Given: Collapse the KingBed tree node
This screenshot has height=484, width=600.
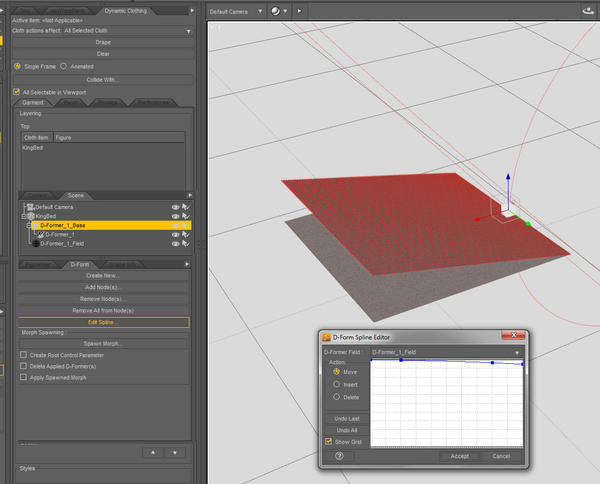Looking at the screenshot, I should point(24,216).
